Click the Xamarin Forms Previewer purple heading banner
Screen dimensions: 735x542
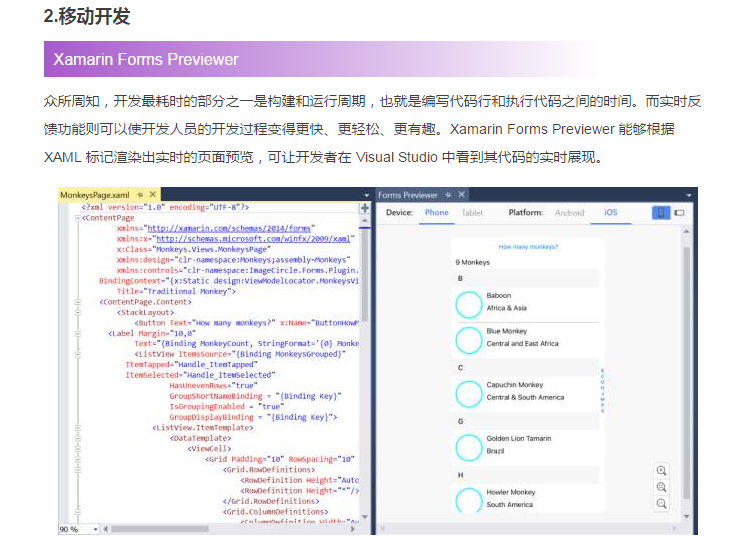point(319,59)
